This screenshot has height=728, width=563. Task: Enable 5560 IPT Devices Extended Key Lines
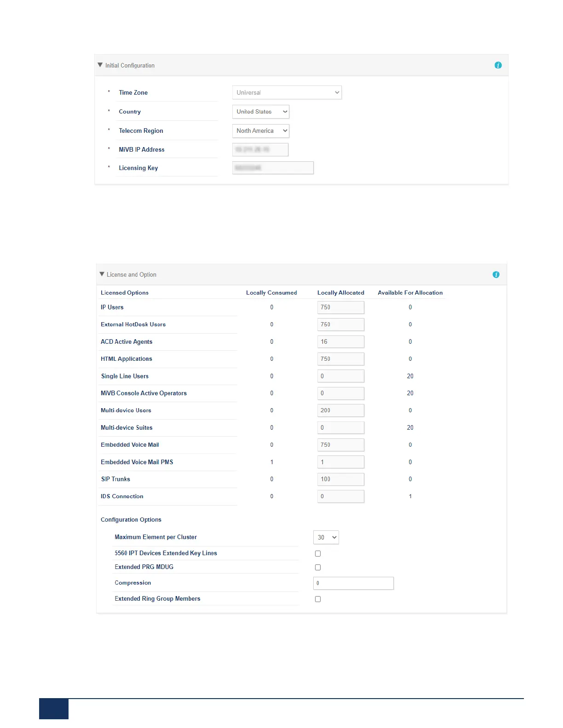point(318,553)
